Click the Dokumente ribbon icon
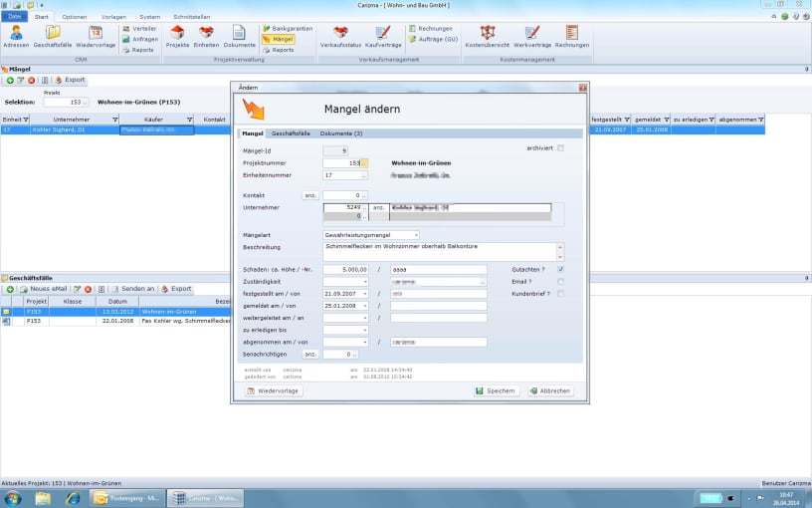The image size is (812, 508). [239, 37]
